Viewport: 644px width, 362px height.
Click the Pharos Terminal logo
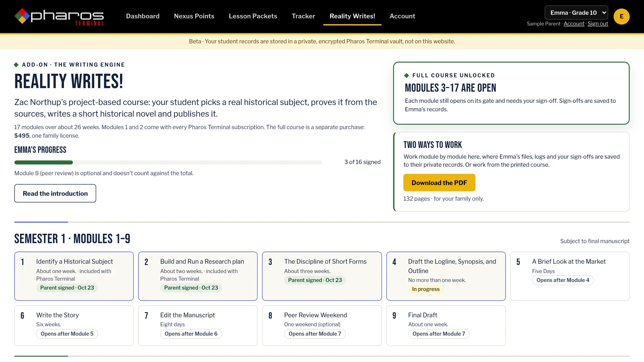pyautogui.click(x=59, y=16)
